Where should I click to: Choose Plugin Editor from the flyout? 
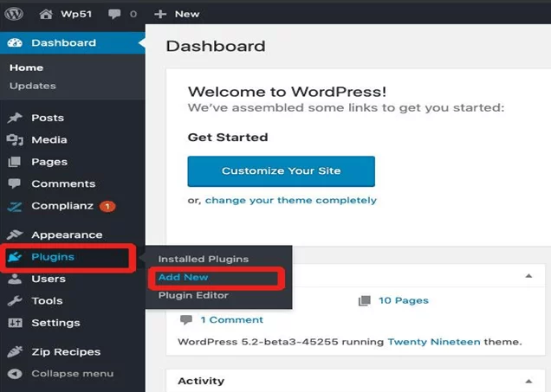tap(193, 295)
